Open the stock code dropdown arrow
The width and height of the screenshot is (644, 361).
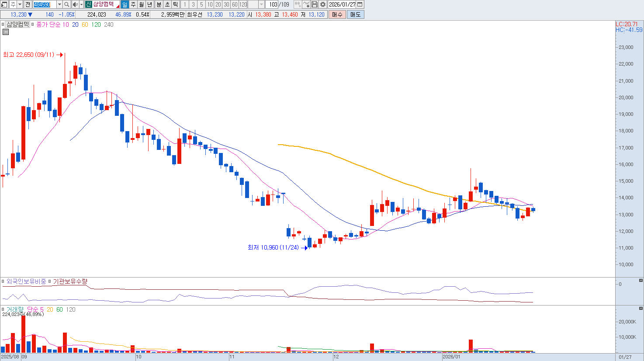click(x=59, y=4)
